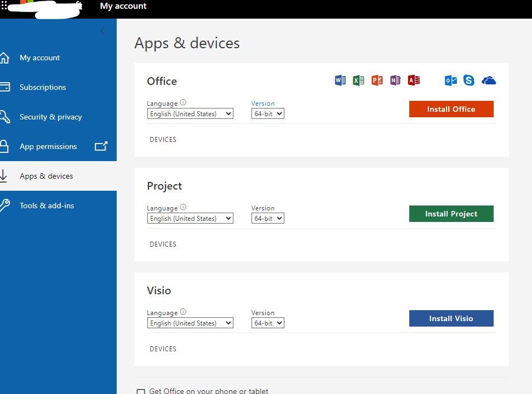Click the lock icon beside App permissions

point(4,146)
